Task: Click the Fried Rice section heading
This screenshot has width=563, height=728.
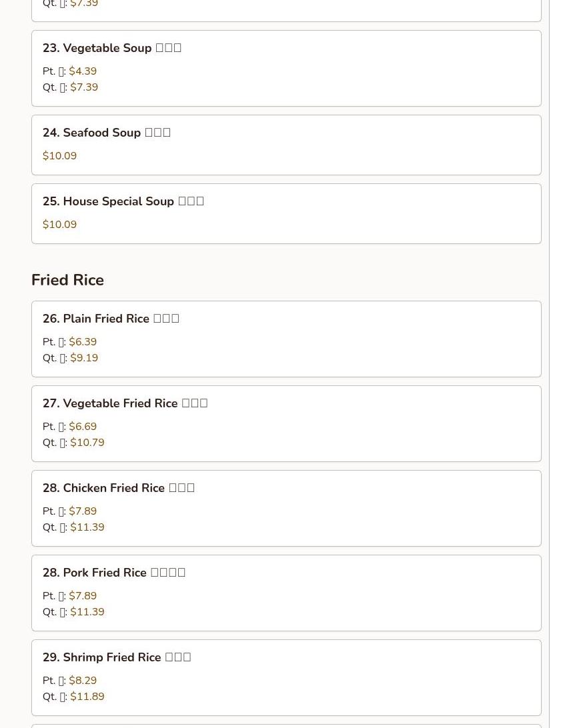Action: (x=68, y=280)
